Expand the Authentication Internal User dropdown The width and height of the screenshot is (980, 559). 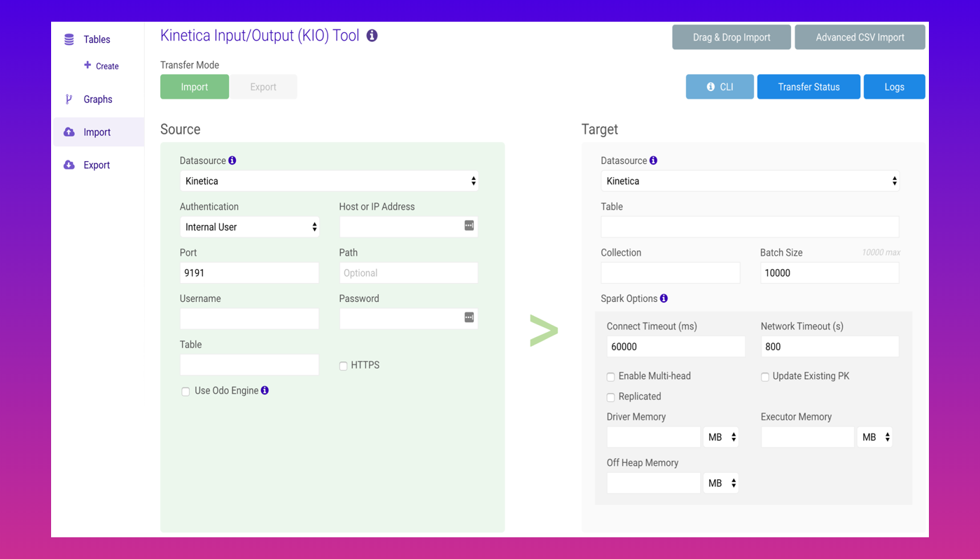click(x=249, y=227)
